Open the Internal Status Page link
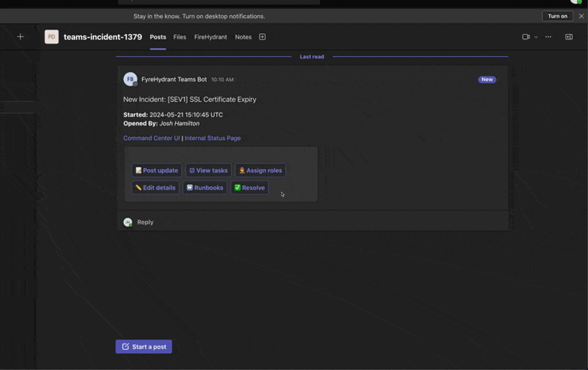Viewport: 588px width, 370px height. [x=212, y=138]
